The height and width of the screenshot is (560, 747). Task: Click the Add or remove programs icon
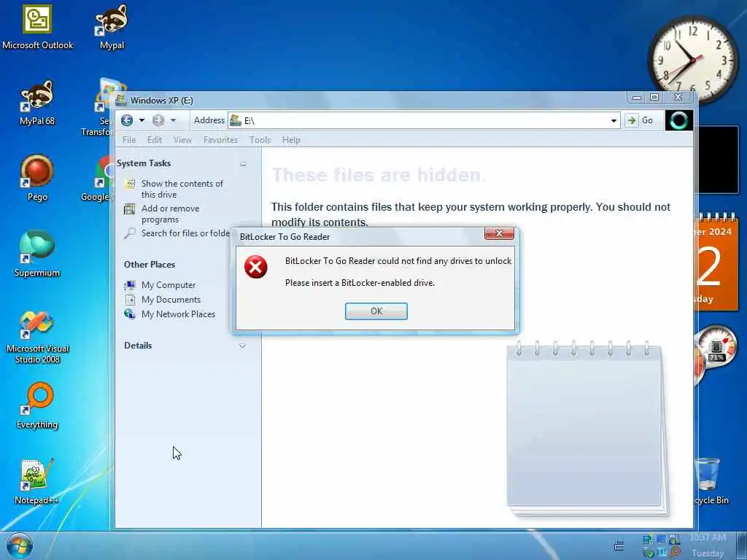[x=129, y=209]
